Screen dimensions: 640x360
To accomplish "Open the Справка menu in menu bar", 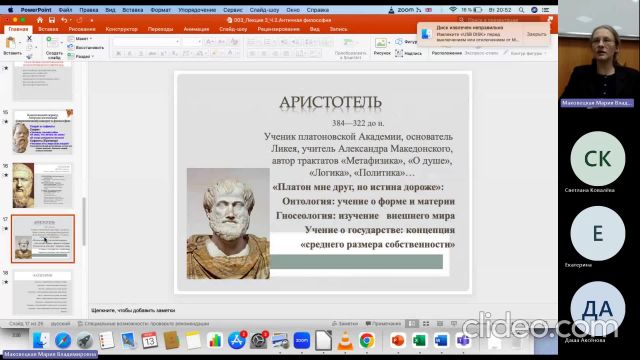I will (318, 10).
